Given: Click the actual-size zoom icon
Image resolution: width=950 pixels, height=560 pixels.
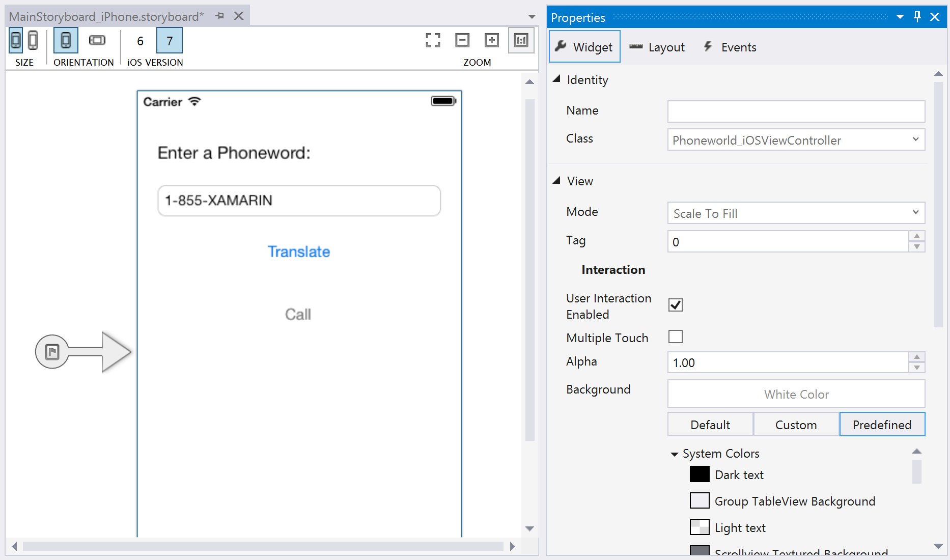Looking at the screenshot, I should click(521, 40).
